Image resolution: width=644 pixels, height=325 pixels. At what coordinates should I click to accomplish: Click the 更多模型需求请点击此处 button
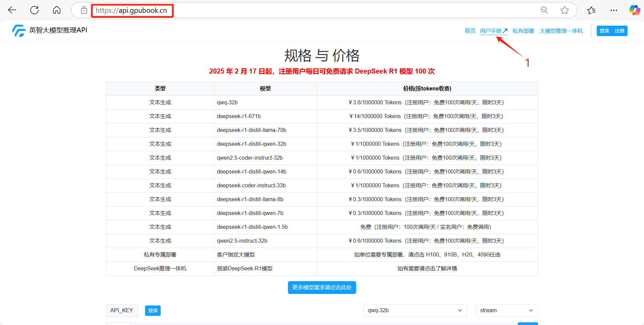pos(322,288)
